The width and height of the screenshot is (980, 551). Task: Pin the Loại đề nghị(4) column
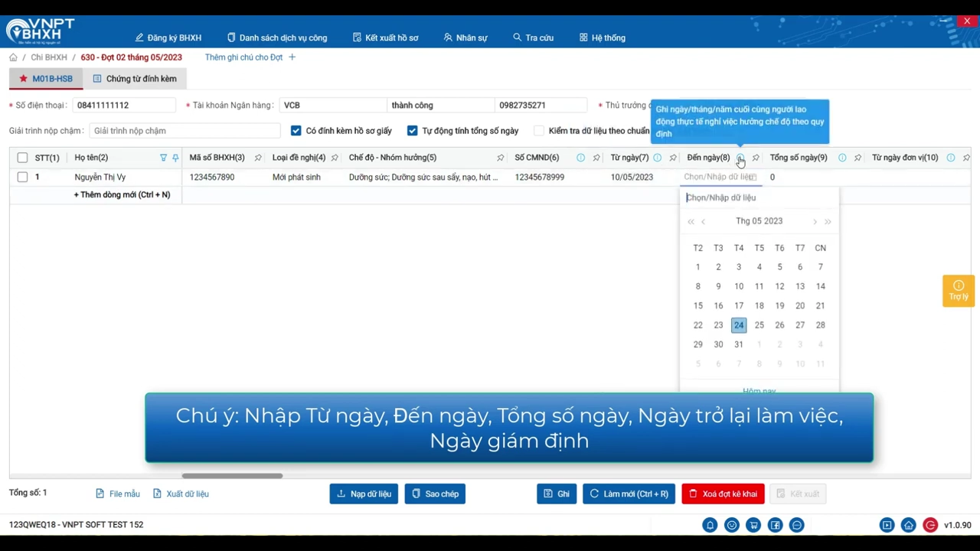[335, 158]
